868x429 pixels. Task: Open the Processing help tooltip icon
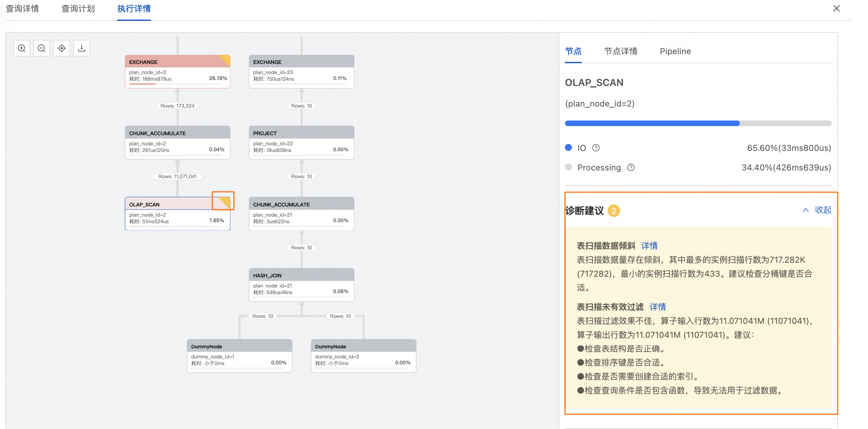tap(631, 167)
